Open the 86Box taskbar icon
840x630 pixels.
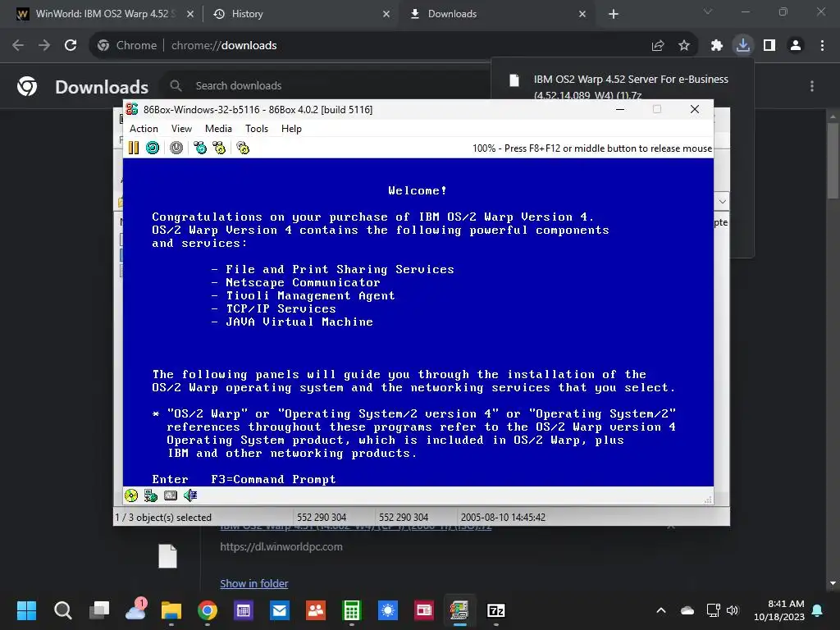(459, 610)
